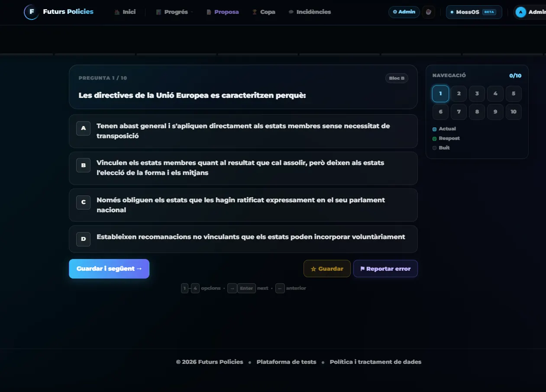Image resolution: width=546 pixels, height=392 pixels.
Task: Open question 8 from navigation grid
Action: (477, 112)
